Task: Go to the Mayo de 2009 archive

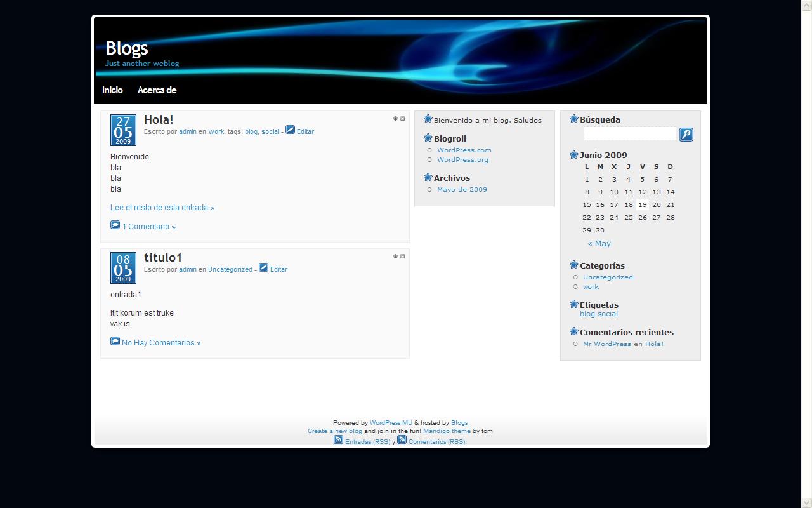Action: pos(462,189)
